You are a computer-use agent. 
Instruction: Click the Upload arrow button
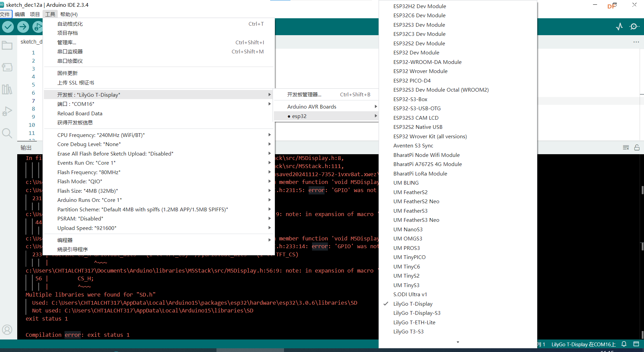pyautogui.click(x=23, y=27)
